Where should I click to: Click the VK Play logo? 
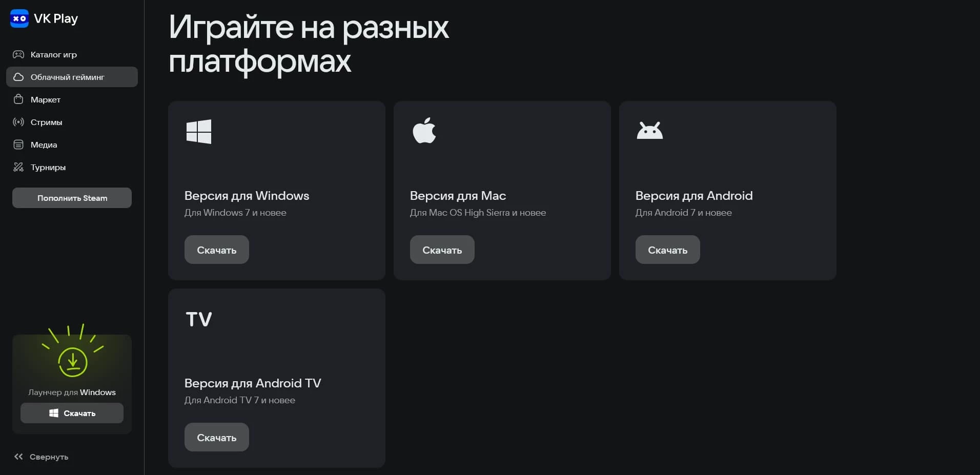44,18
